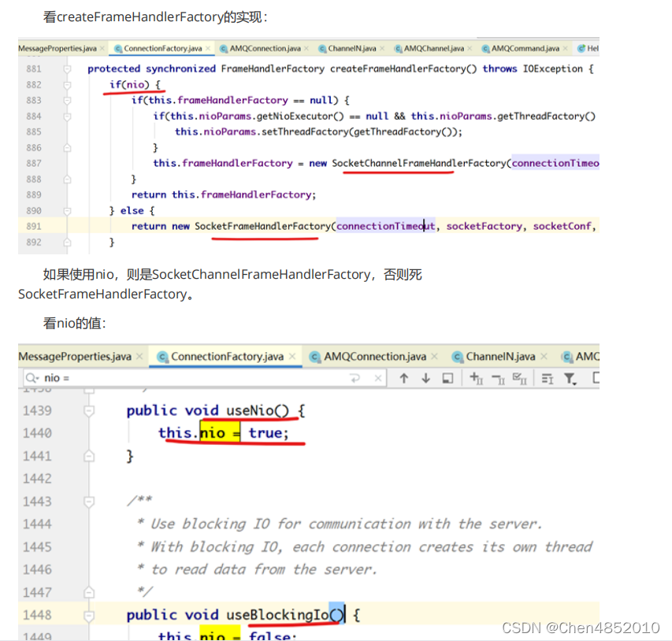This screenshot has height=641, width=672.
Task: Go to previous occurrence with up arrow
Action: 403,378
